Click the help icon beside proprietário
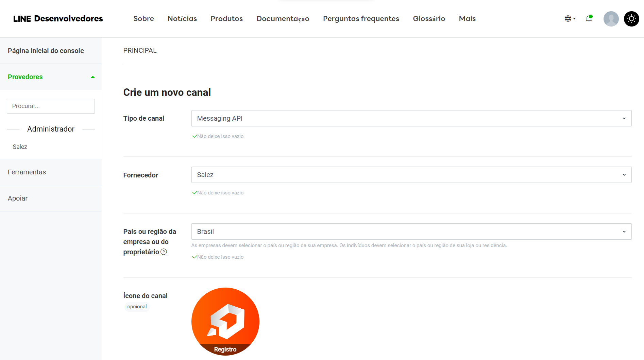The image size is (644, 360). click(x=164, y=252)
